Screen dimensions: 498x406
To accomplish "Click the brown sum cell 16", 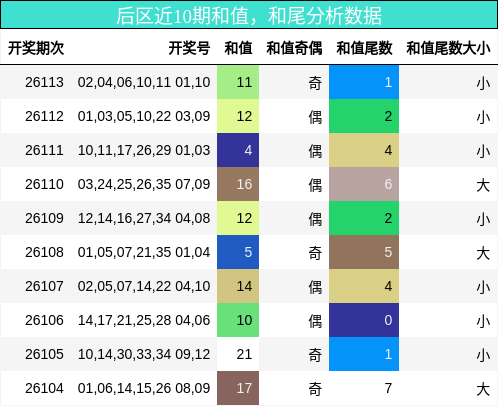I will (x=238, y=184).
